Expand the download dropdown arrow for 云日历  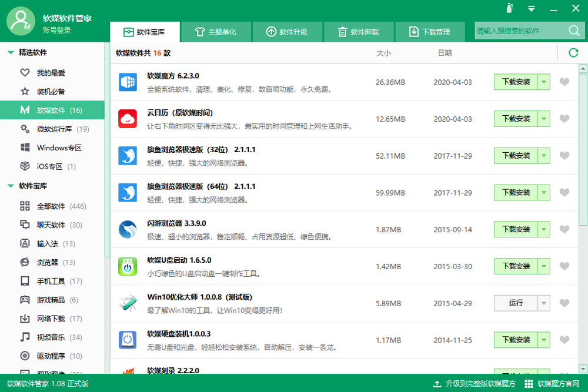[x=544, y=119]
